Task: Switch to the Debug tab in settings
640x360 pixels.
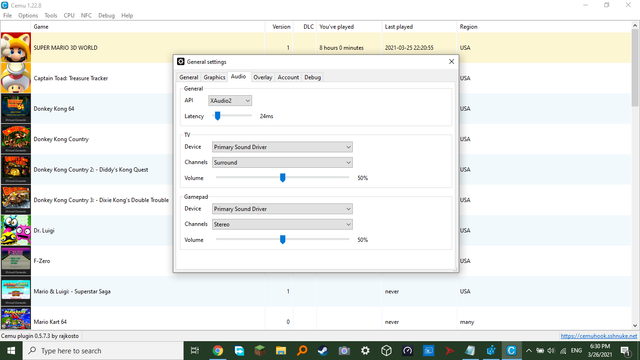Action: point(313,77)
